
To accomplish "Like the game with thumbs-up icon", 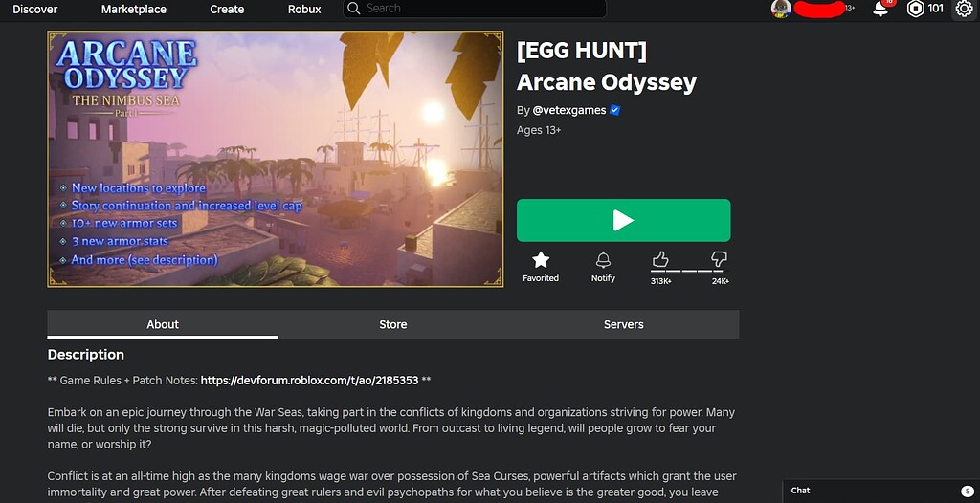I will [x=660, y=259].
